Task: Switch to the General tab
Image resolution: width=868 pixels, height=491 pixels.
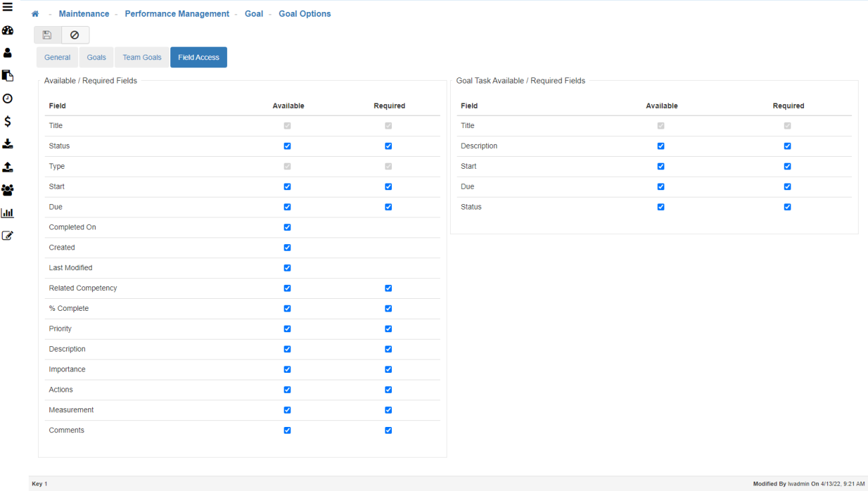Action: click(x=57, y=57)
